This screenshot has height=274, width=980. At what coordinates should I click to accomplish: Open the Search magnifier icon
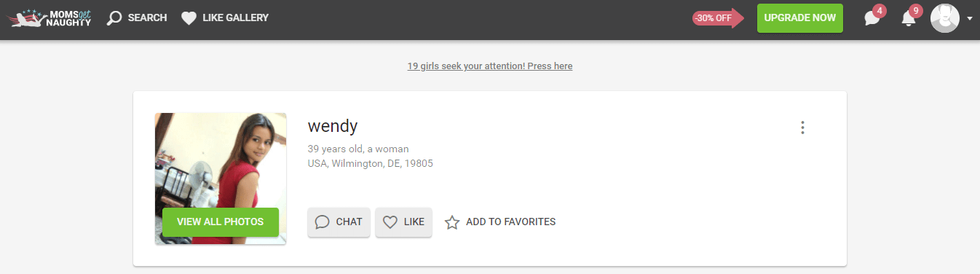pos(114,18)
